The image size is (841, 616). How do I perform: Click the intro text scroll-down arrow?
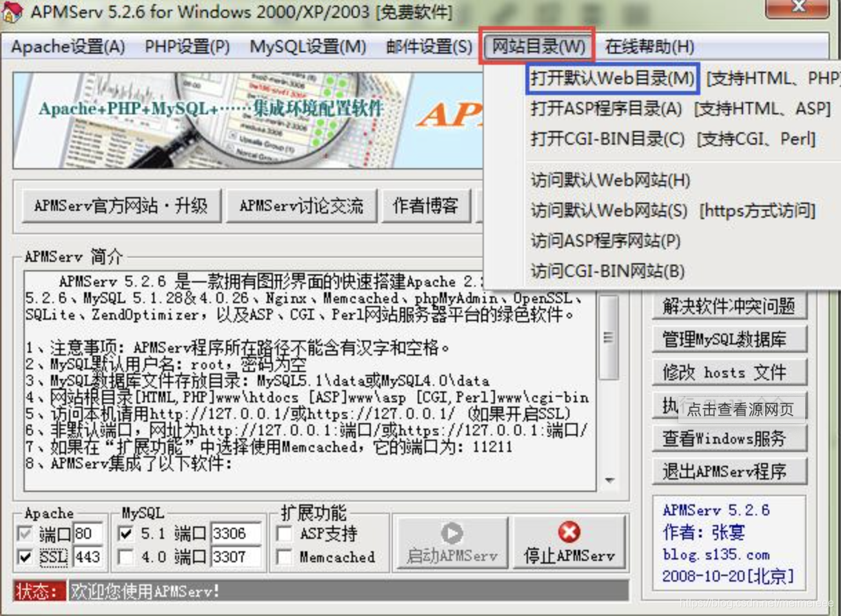[609, 480]
